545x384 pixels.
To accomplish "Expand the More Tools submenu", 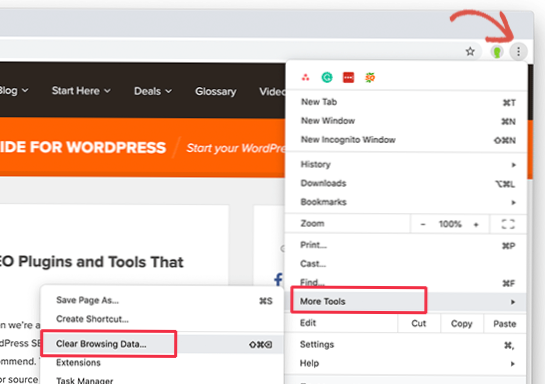I will (x=406, y=301).
